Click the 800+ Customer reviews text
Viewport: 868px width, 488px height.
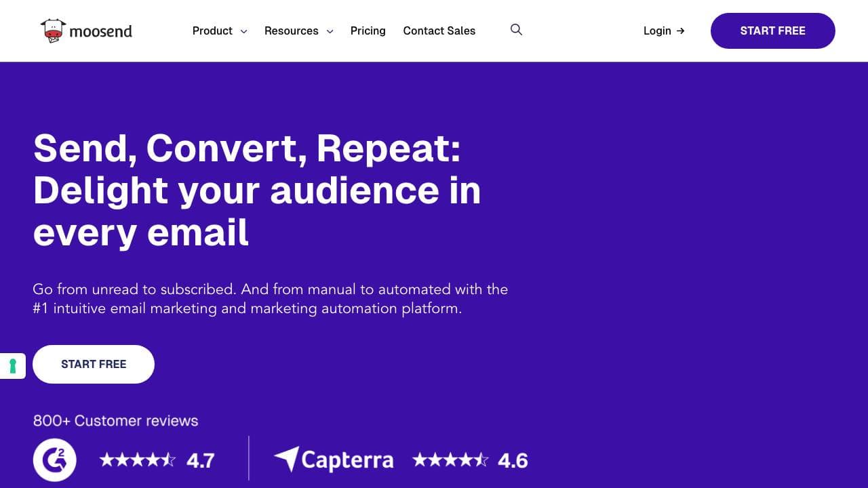[115, 420]
